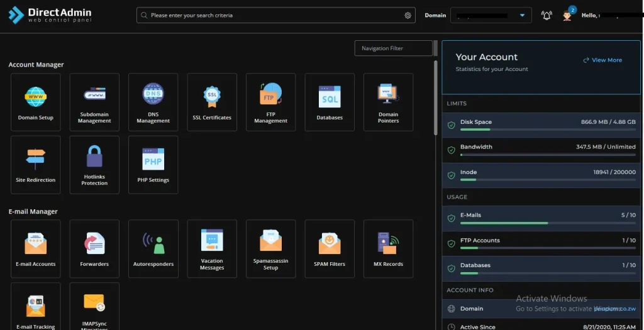Click the E-Mails usage bar
The height and width of the screenshot is (330, 644).
[x=548, y=223]
